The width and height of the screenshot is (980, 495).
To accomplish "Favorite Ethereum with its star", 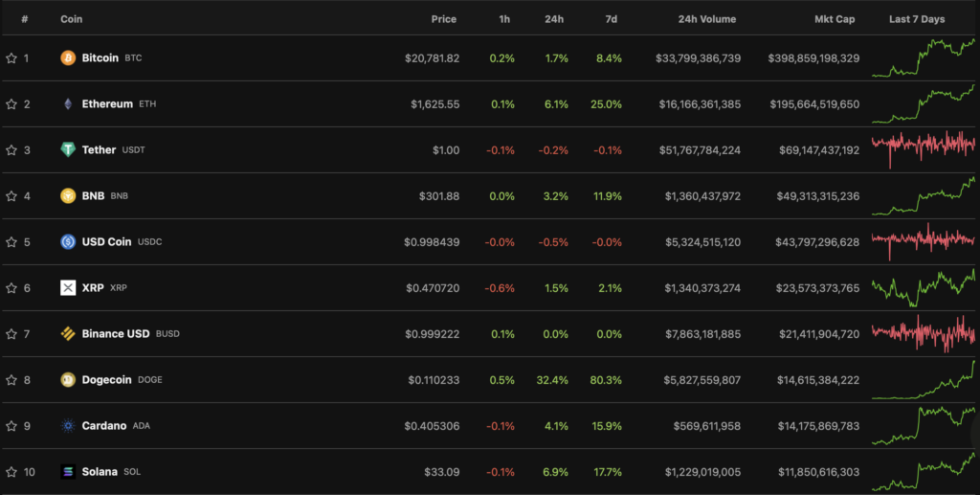I will click(11, 103).
